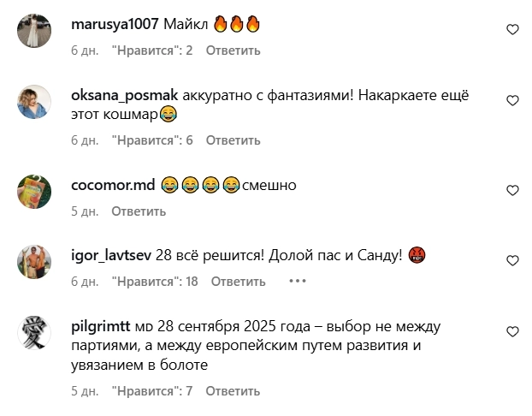Open pilgrimtt avatar with Chinese character
Image resolution: width=532 pixels, height=416 pixels.
click(34, 333)
